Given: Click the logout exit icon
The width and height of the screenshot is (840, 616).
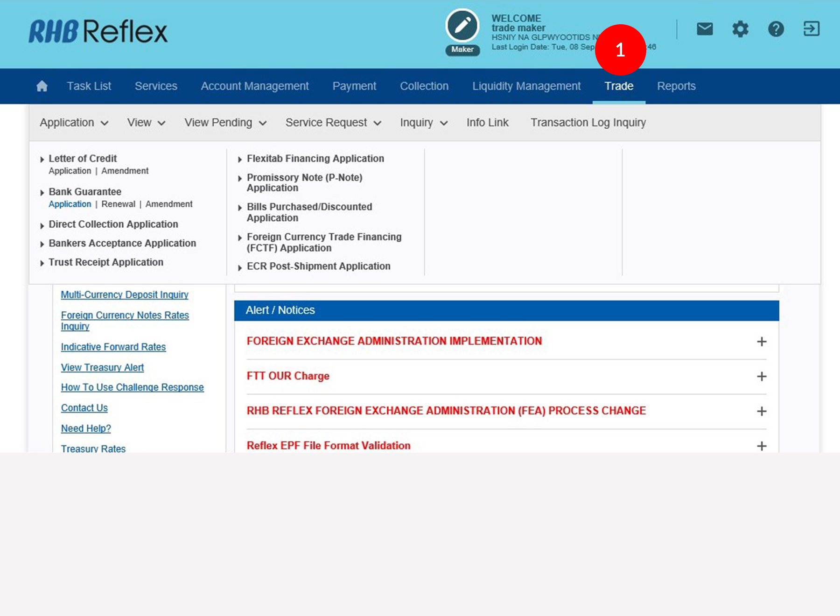Looking at the screenshot, I should (x=811, y=29).
